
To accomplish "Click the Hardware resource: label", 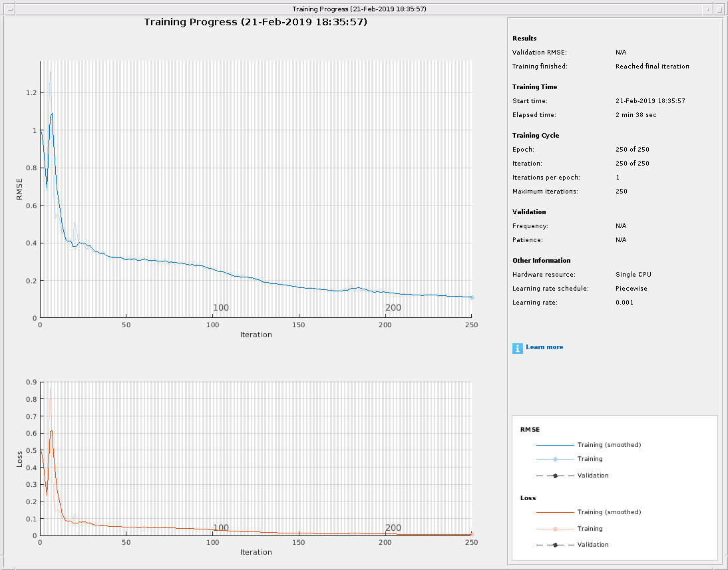I will coord(544,274).
